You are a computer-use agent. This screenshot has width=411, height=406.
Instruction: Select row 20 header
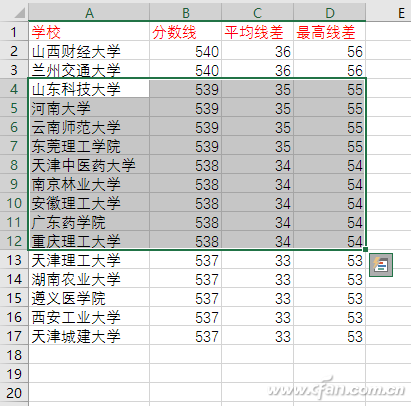click(x=14, y=393)
